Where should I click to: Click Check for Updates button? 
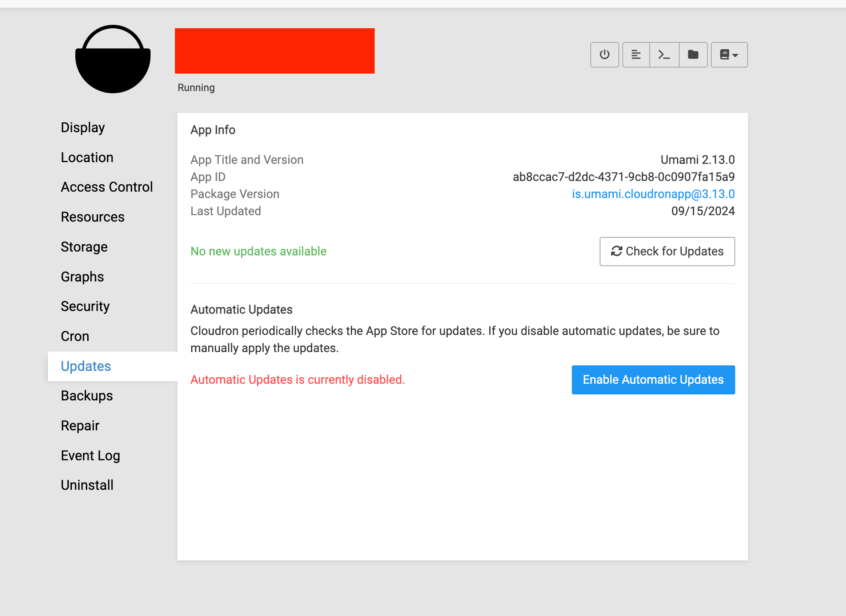(667, 252)
